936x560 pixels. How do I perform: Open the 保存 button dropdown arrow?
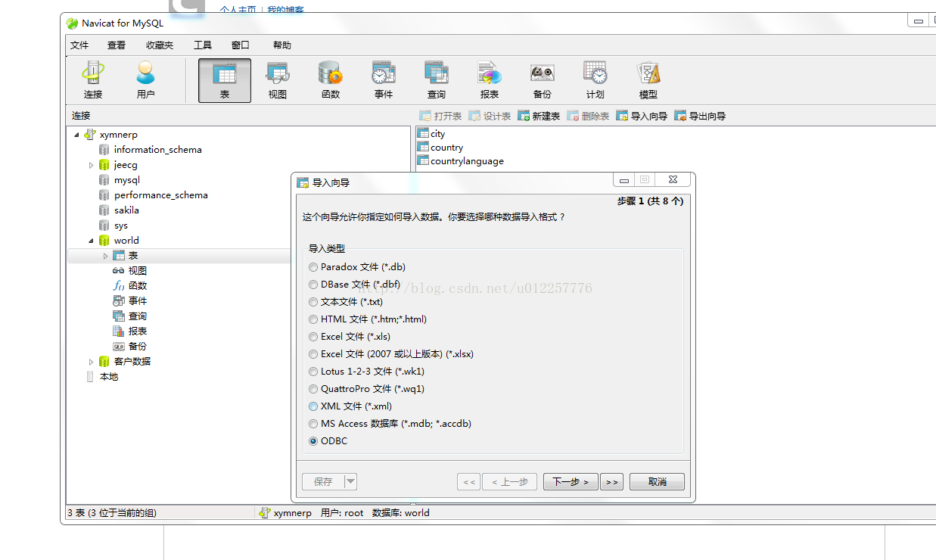tap(350, 481)
